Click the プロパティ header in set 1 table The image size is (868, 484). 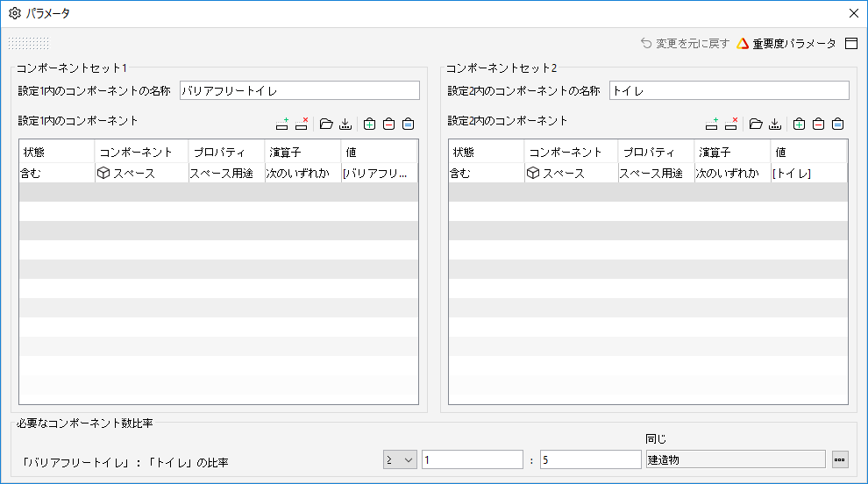[x=226, y=152]
